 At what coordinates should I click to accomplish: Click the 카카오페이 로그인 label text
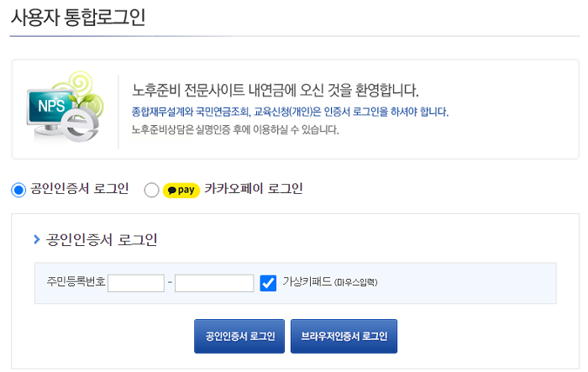(x=254, y=189)
